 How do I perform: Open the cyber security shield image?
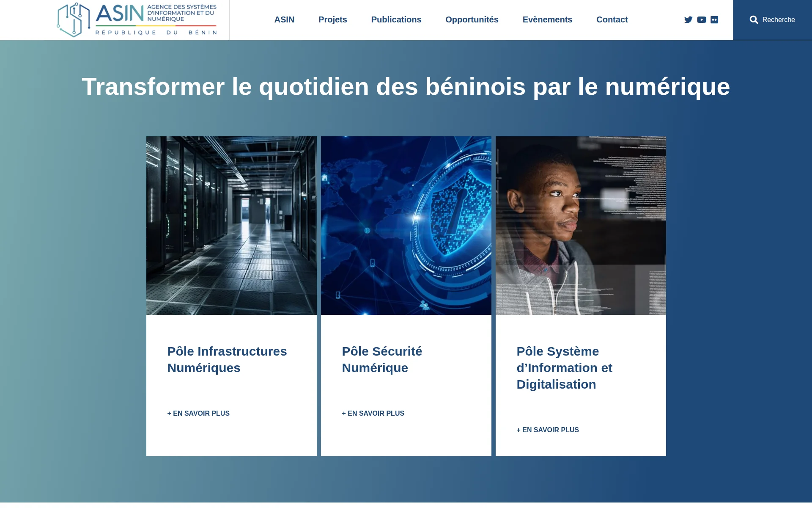[x=406, y=226]
